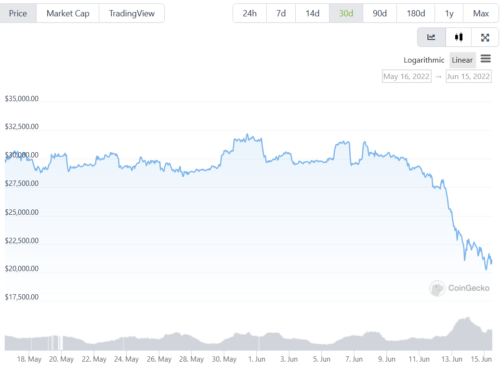Viewport: 500px width, 365px height.
Task: Switch to the Market Cap tab
Action: tap(68, 13)
